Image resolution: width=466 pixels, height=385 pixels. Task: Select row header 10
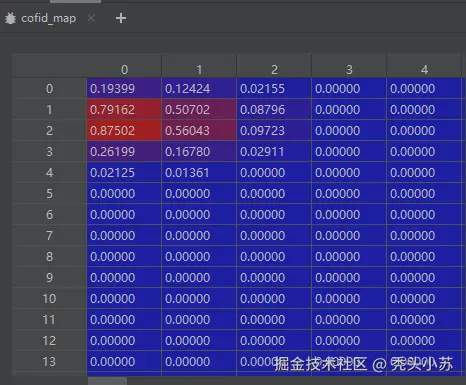pos(49,299)
